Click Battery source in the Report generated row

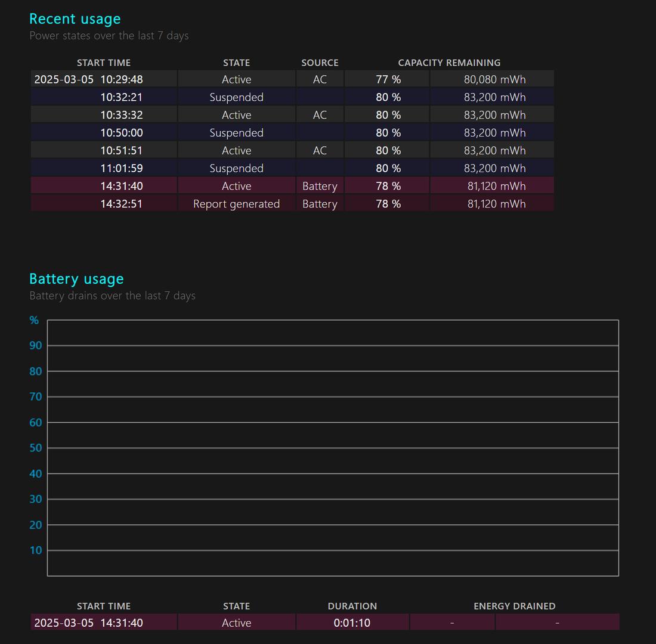pyautogui.click(x=320, y=204)
